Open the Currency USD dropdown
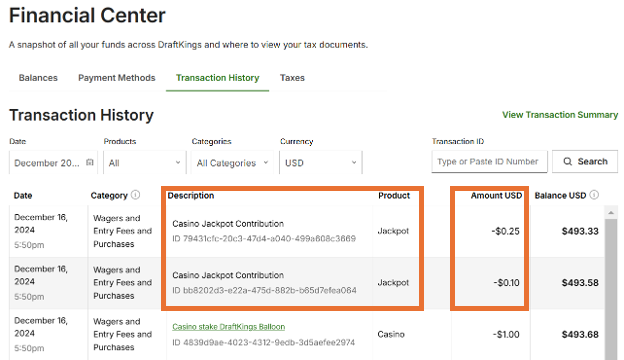The width and height of the screenshot is (624, 360). coord(321,163)
